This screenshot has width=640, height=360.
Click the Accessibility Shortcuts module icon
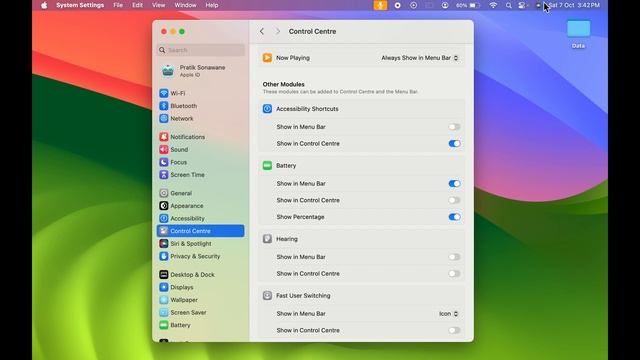[267, 109]
